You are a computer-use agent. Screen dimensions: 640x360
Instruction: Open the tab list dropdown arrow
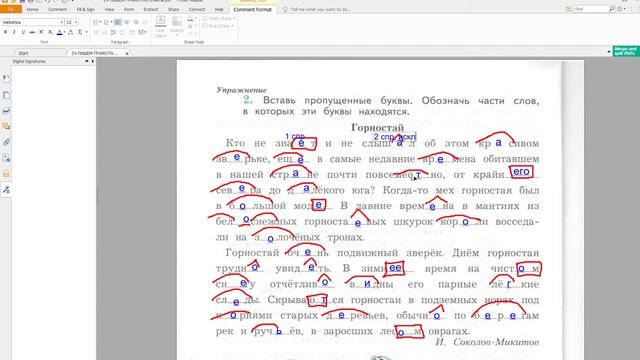[609, 52]
